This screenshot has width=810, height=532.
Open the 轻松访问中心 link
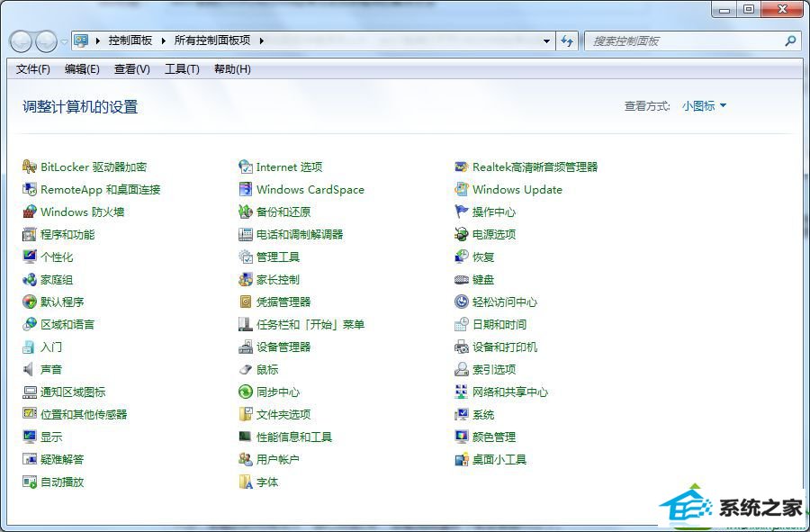coord(505,302)
